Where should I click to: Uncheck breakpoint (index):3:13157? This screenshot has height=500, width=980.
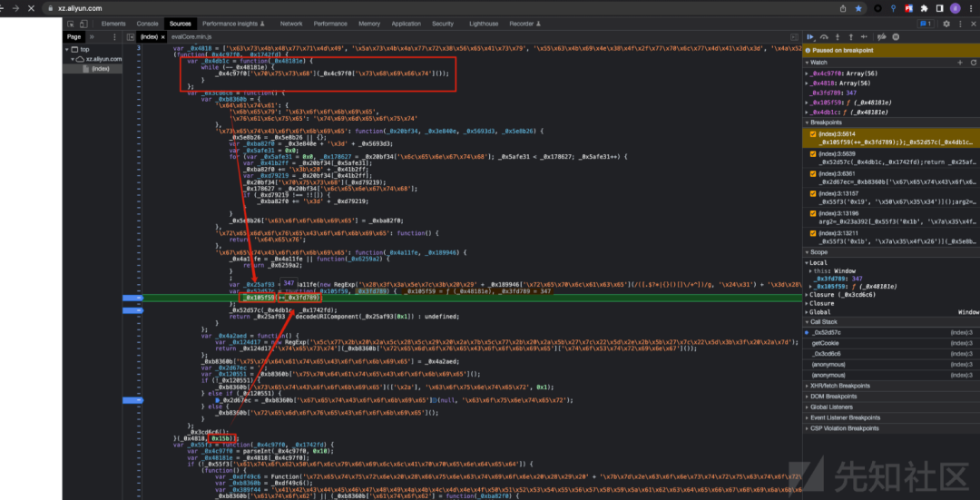click(x=813, y=194)
